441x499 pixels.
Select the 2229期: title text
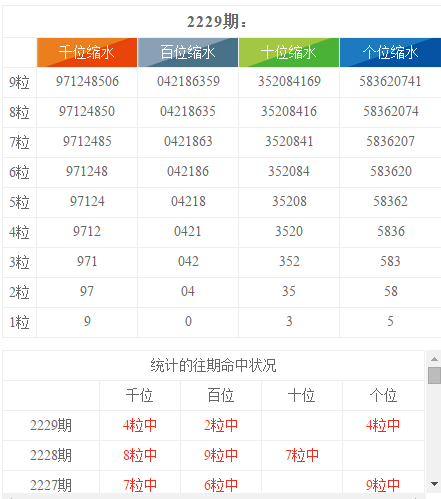point(217,22)
